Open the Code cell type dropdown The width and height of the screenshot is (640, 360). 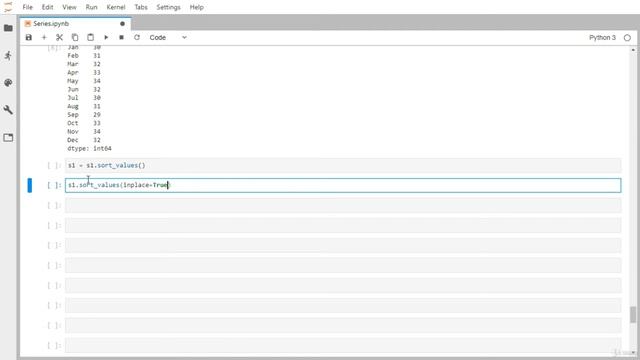[x=168, y=38]
